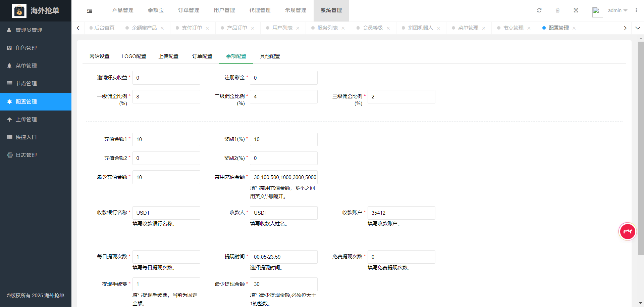Open the vertical three-dot more menu
The image size is (644, 307).
[636, 10]
